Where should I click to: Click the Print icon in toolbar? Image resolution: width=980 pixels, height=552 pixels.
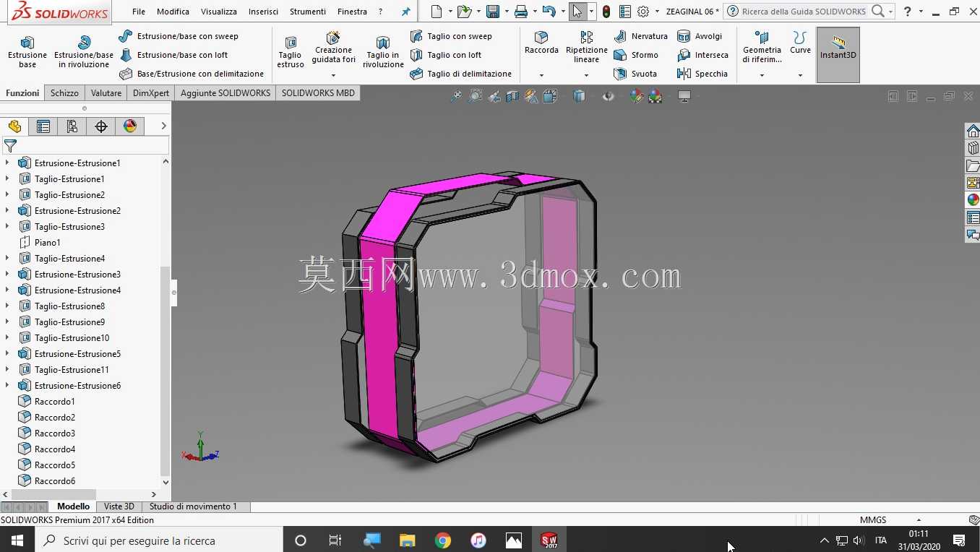[x=520, y=12]
